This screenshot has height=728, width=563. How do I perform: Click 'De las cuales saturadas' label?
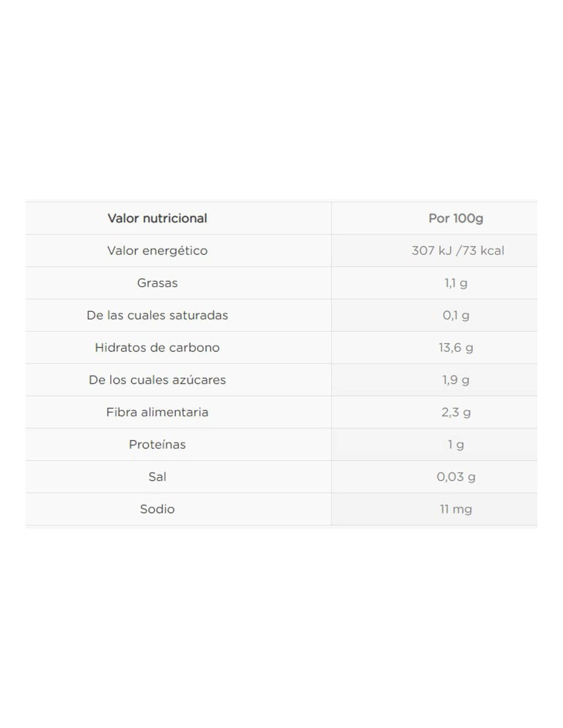157,315
